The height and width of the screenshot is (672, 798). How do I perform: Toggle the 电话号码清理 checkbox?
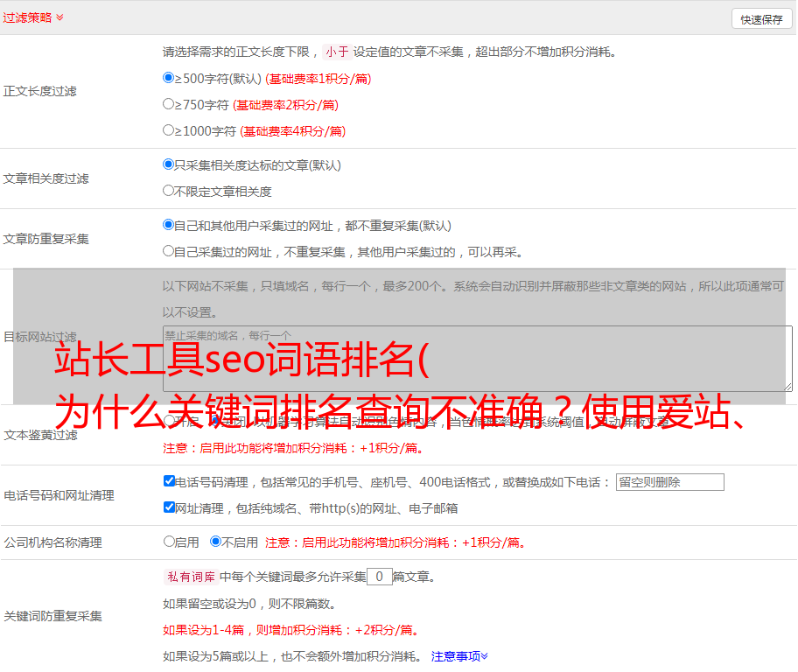point(169,481)
